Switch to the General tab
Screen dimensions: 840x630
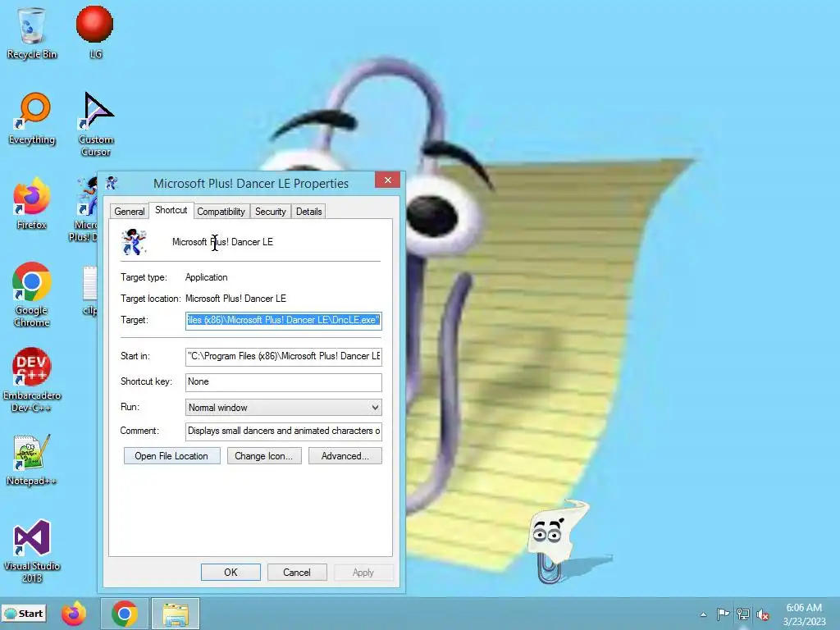[x=129, y=211]
